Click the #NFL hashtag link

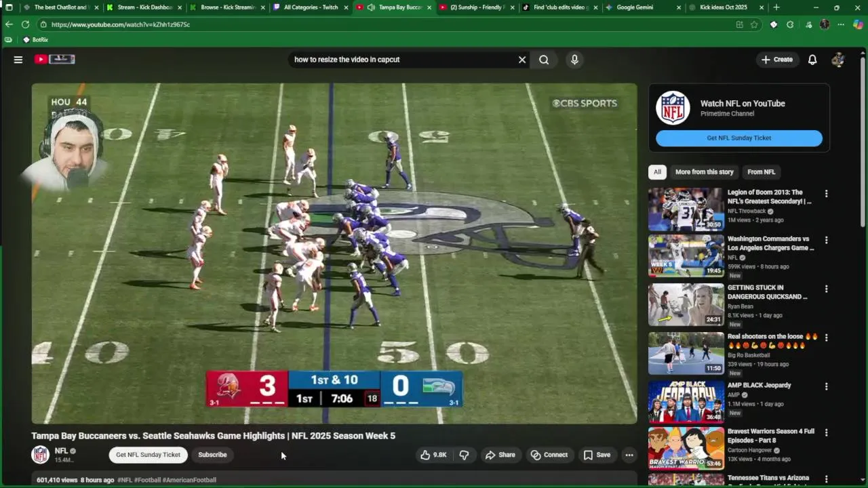pos(125,480)
